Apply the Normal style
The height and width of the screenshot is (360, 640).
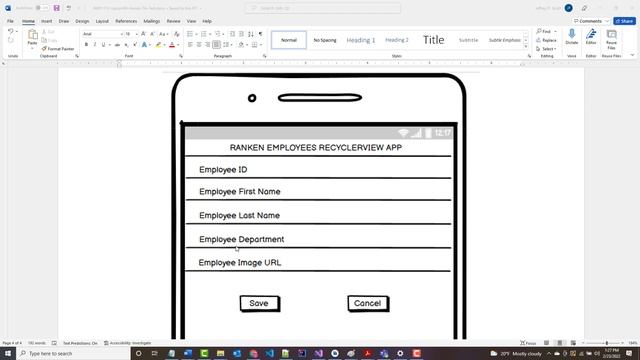click(289, 40)
